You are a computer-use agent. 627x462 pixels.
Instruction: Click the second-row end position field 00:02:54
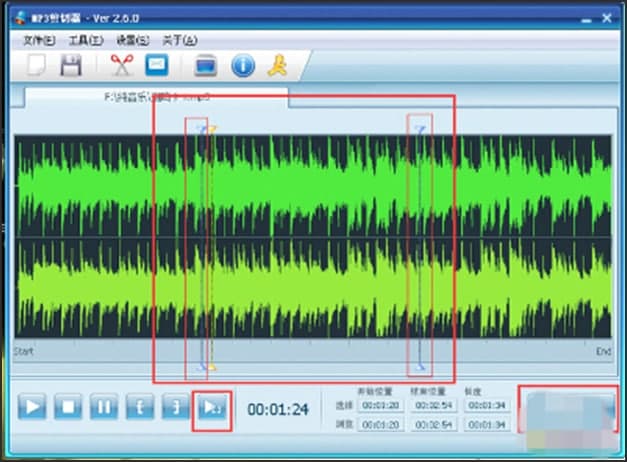pos(434,424)
